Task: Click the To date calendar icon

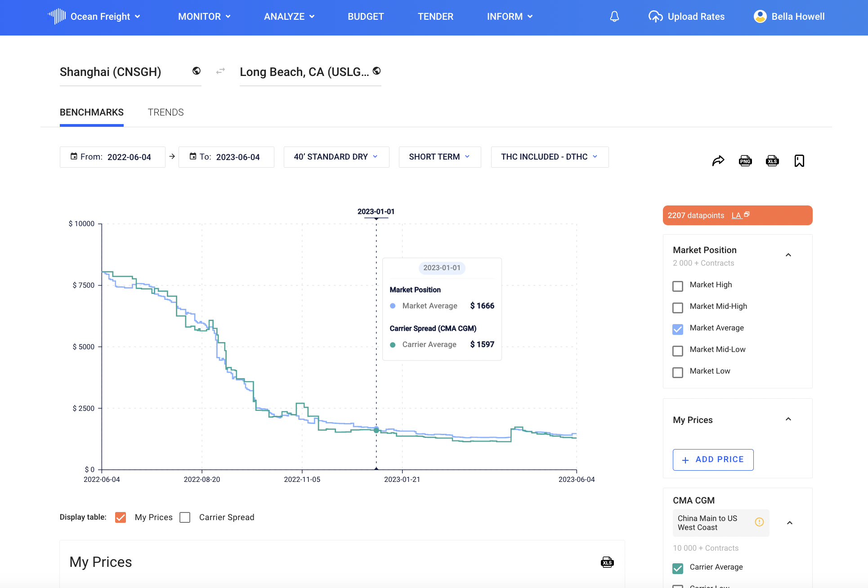Action: point(193,156)
